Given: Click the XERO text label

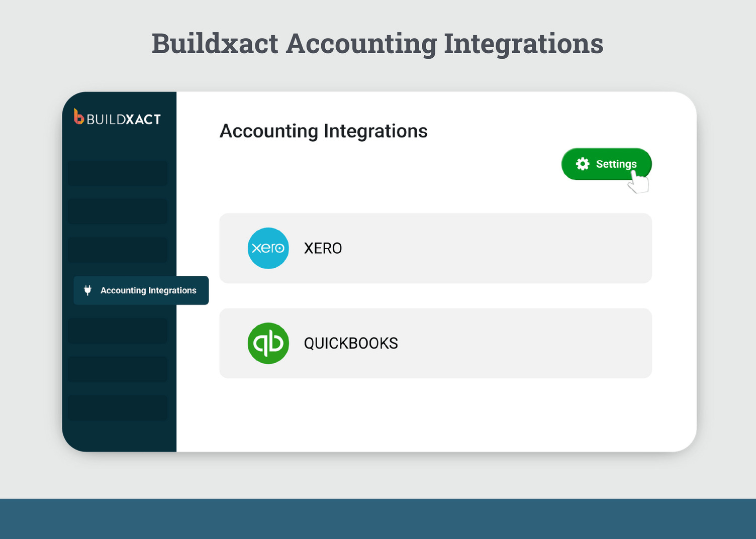Looking at the screenshot, I should (323, 248).
